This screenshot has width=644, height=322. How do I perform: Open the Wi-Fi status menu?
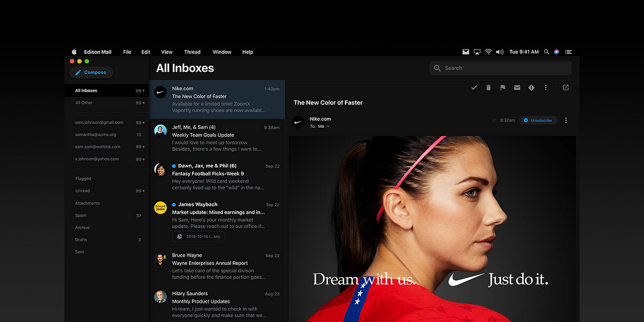tap(488, 52)
